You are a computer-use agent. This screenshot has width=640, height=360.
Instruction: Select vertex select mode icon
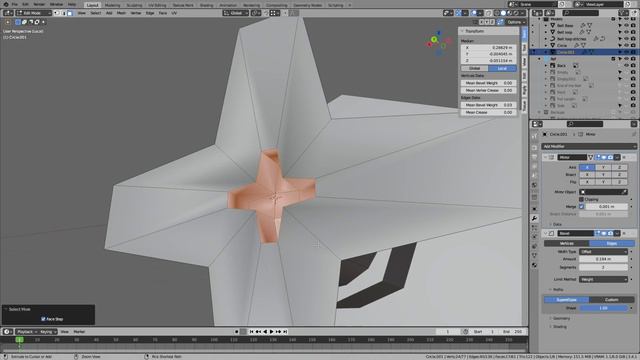point(57,13)
